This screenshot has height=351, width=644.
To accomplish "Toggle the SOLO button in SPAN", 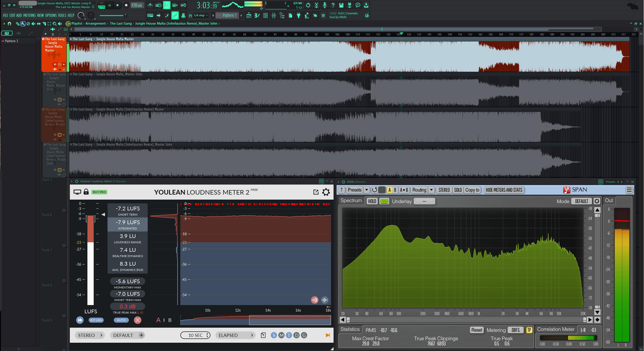I will click(458, 190).
